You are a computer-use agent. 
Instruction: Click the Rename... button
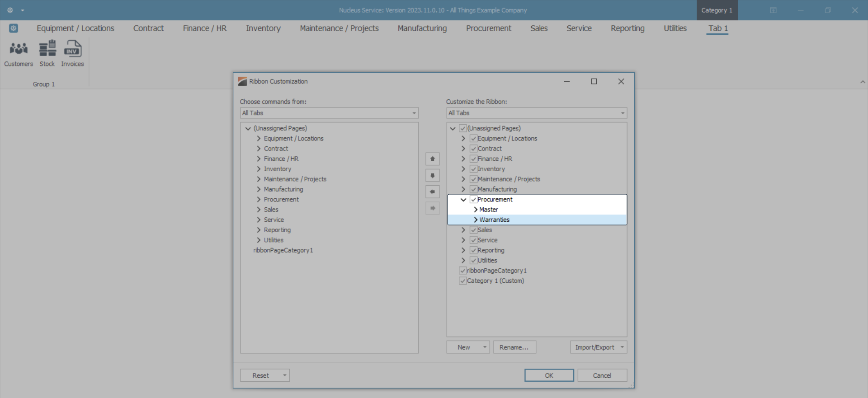tap(514, 347)
